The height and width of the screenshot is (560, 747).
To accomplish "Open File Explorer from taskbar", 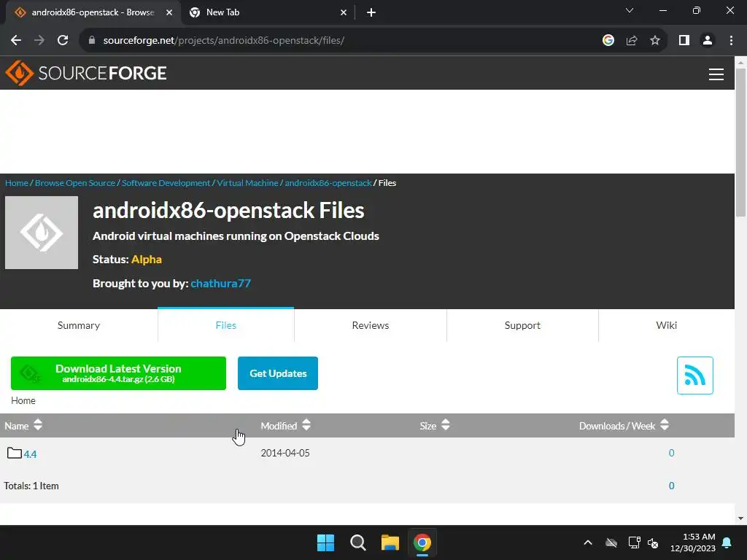I will [x=390, y=542].
